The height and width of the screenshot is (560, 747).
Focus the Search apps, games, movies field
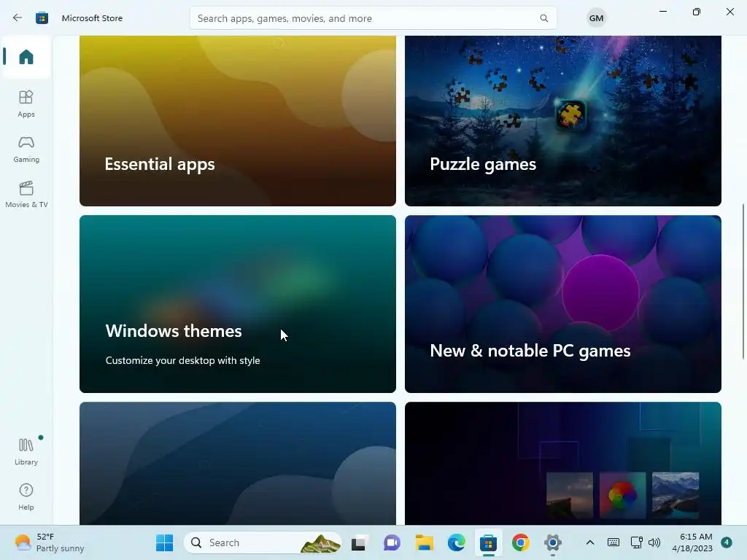click(x=373, y=18)
